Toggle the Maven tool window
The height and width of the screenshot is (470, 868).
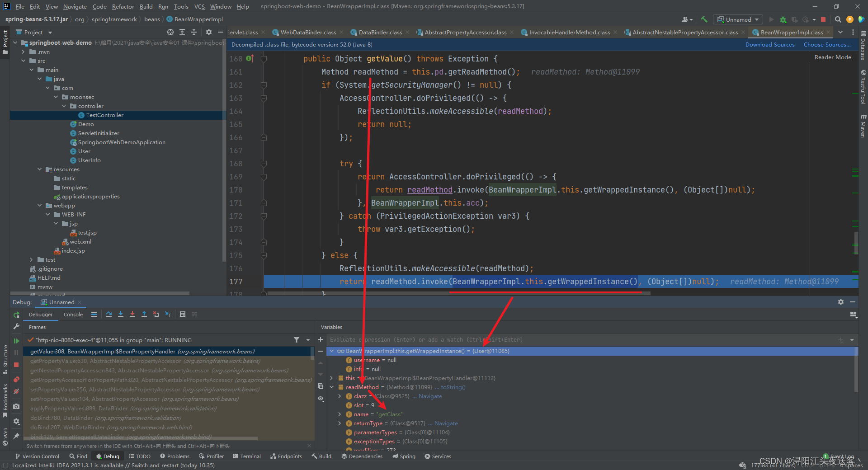coord(863,126)
